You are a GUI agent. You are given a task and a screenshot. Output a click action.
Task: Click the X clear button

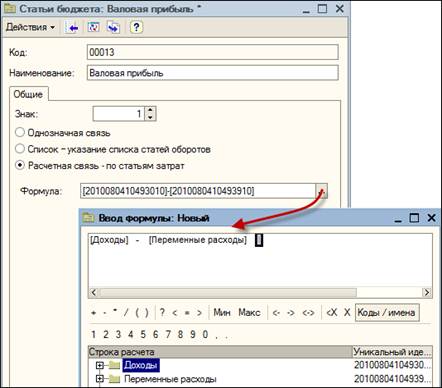347,313
